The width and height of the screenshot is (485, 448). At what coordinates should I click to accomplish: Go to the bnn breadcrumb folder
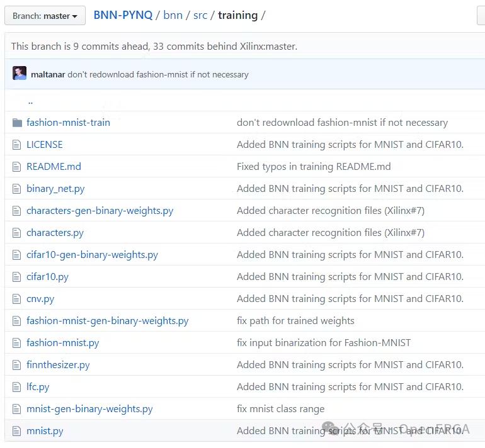click(173, 15)
